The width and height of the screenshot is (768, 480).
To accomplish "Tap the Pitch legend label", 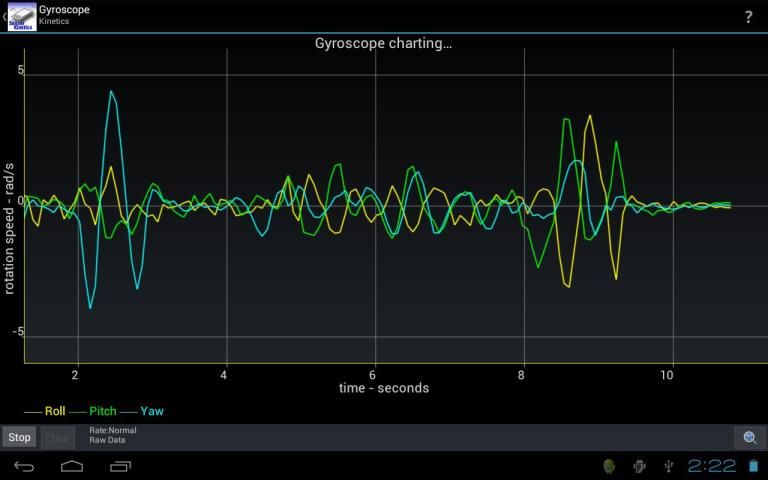I will coord(102,411).
